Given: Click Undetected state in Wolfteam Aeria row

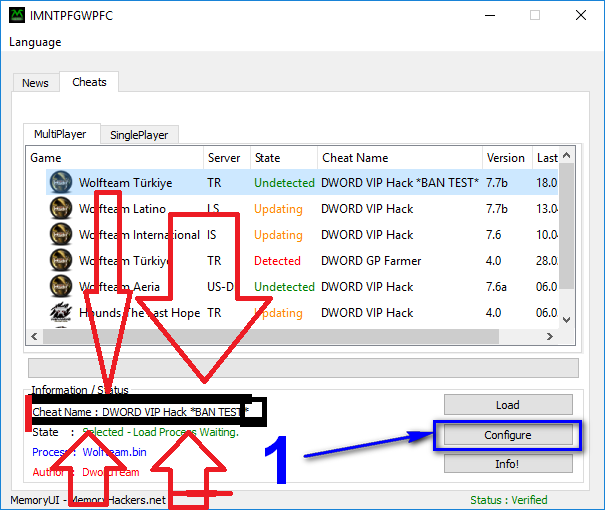Looking at the screenshot, I should 284,287.
